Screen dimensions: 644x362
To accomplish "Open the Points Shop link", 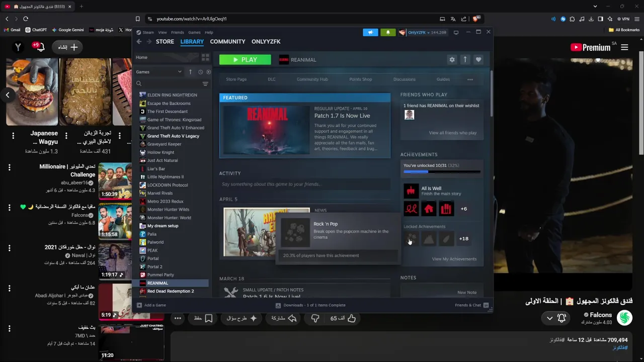I will 361,79.
